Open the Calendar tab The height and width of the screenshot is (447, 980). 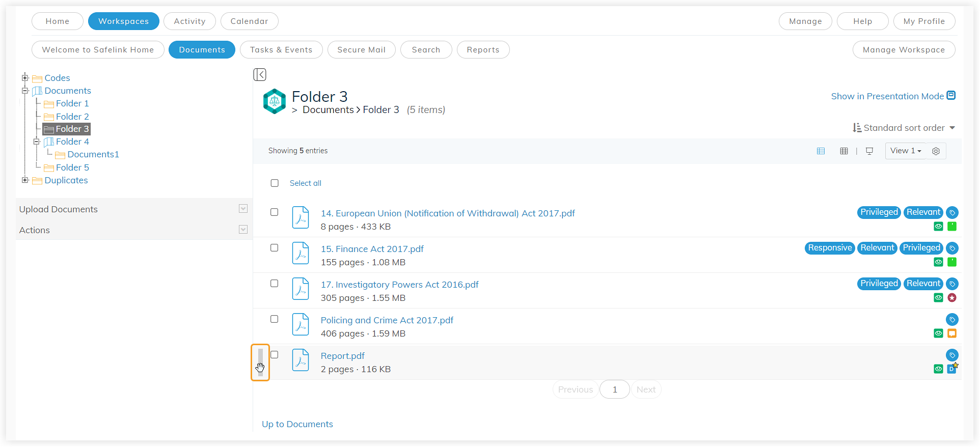[x=249, y=21]
